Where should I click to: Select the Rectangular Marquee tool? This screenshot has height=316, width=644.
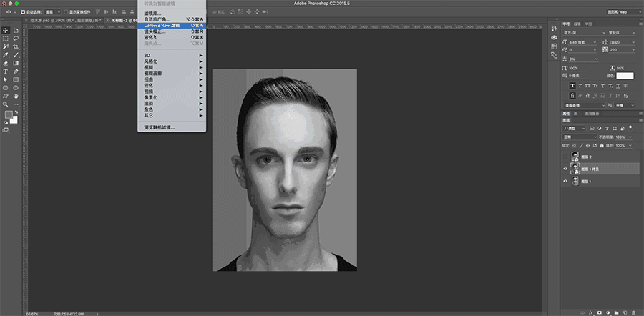tap(5, 39)
